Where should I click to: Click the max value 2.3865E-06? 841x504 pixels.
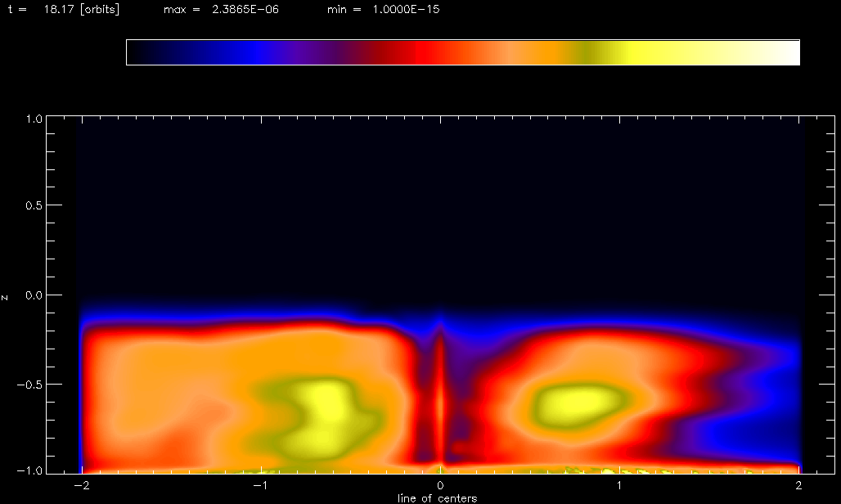coord(243,11)
